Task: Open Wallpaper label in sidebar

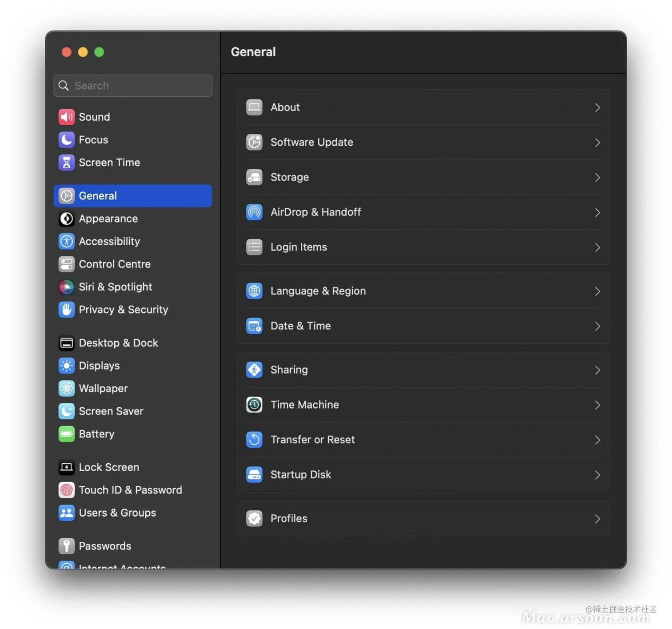Action: tap(103, 388)
